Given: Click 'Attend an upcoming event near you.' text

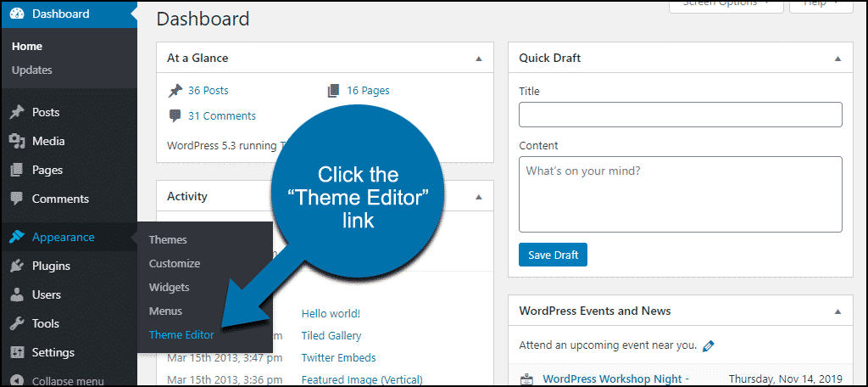Looking at the screenshot, I should (608, 345).
